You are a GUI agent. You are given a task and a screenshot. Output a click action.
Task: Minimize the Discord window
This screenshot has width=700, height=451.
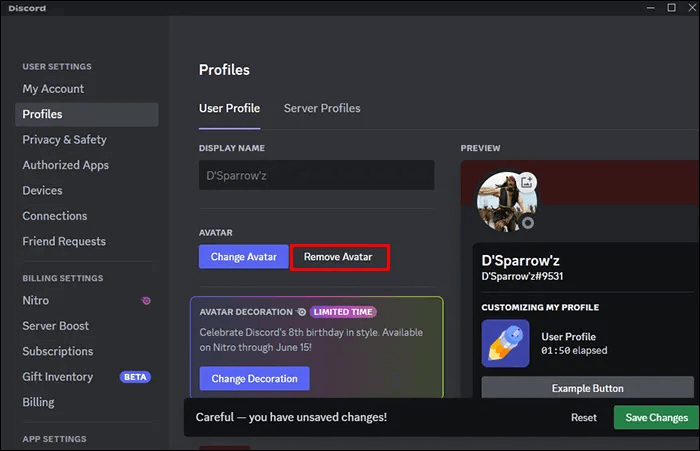[x=650, y=8]
